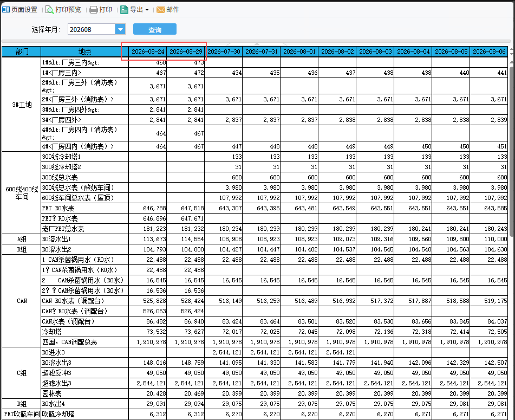Click the 1#<厂房三内> location cell

[x=84, y=73]
